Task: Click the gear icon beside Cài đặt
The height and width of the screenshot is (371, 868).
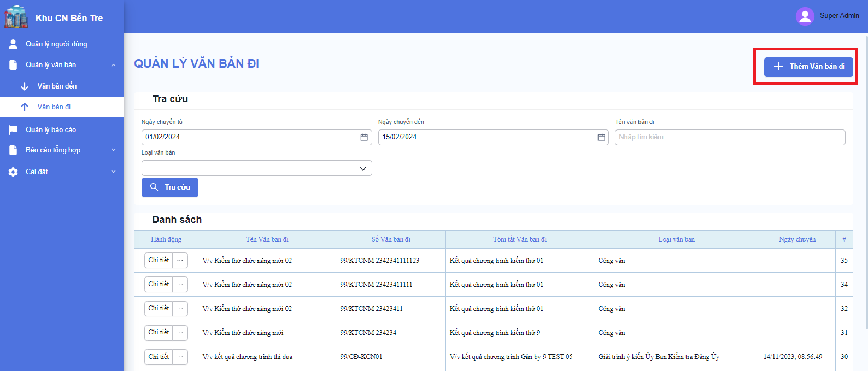Action: coord(13,172)
